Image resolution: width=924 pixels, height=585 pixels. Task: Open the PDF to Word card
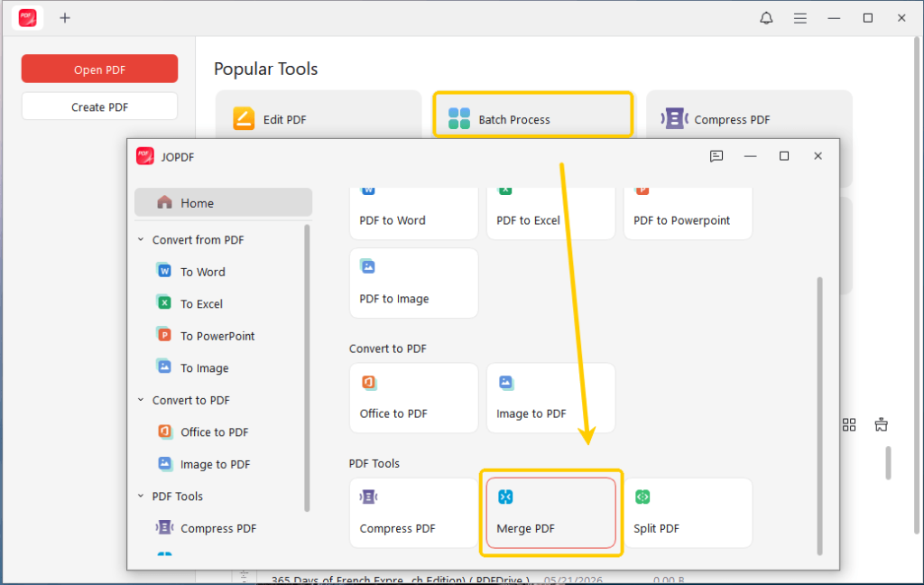[413, 213]
